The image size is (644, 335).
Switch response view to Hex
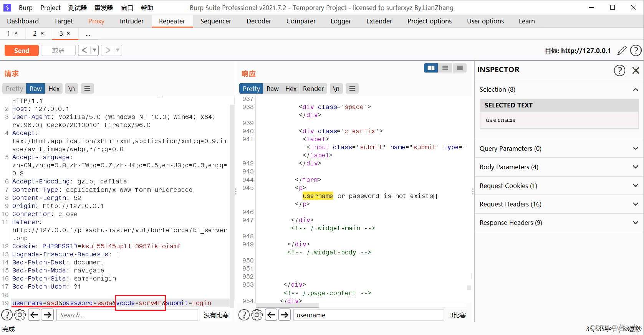pyautogui.click(x=291, y=89)
